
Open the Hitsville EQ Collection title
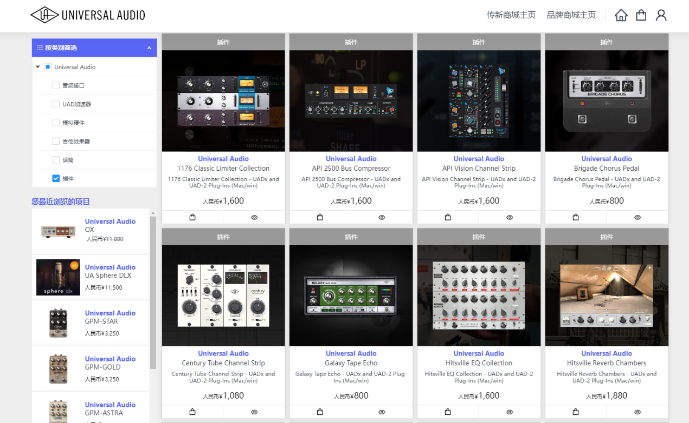click(479, 363)
